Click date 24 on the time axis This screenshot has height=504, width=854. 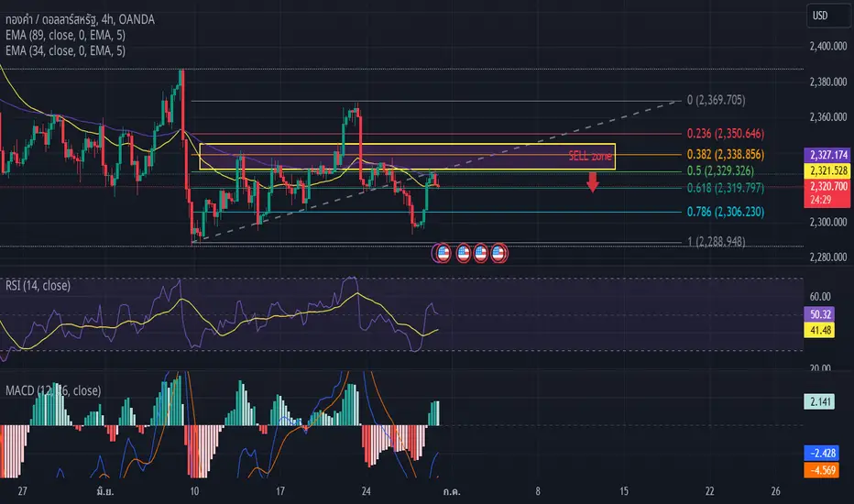[366, 491]
